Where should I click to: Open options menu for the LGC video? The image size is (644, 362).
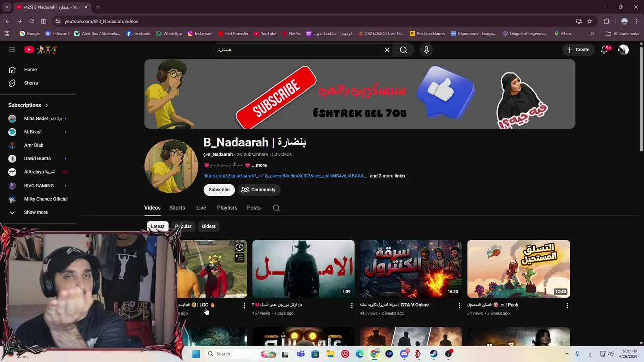[x=244, y=305]
